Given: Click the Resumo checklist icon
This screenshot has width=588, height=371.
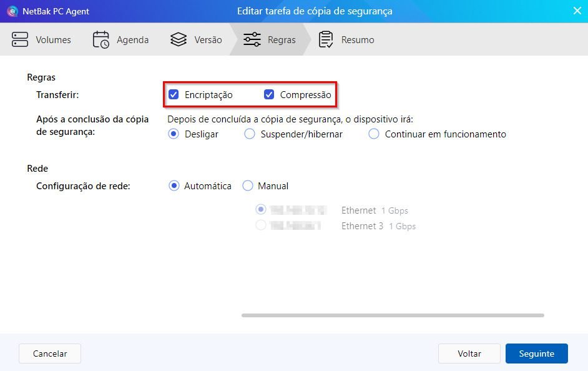Looking at the screenshot, I should point(325,40).
